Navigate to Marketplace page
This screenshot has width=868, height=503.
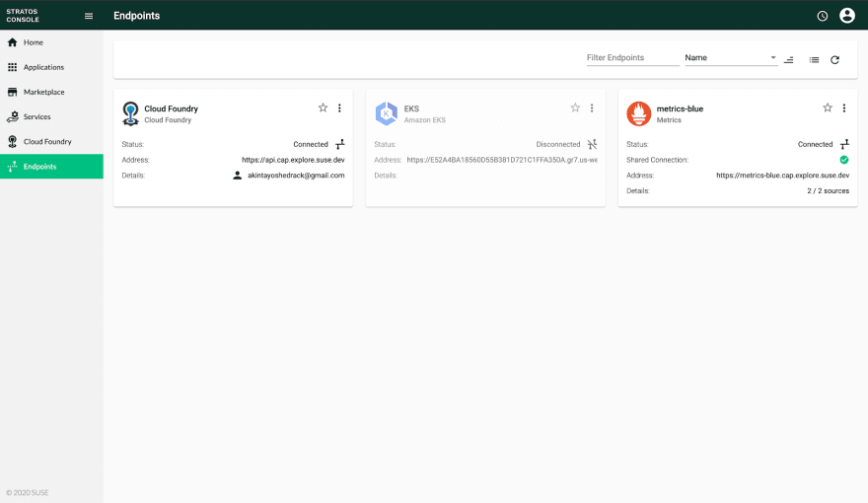point(51,92)
